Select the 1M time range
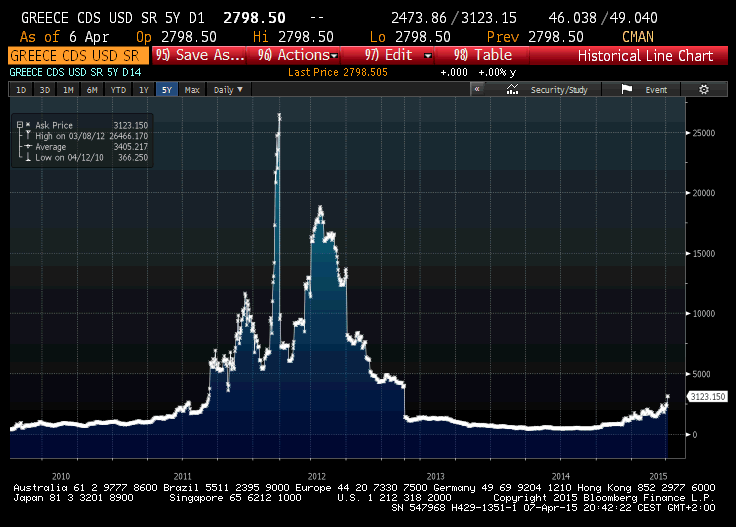 pos(68,90)
